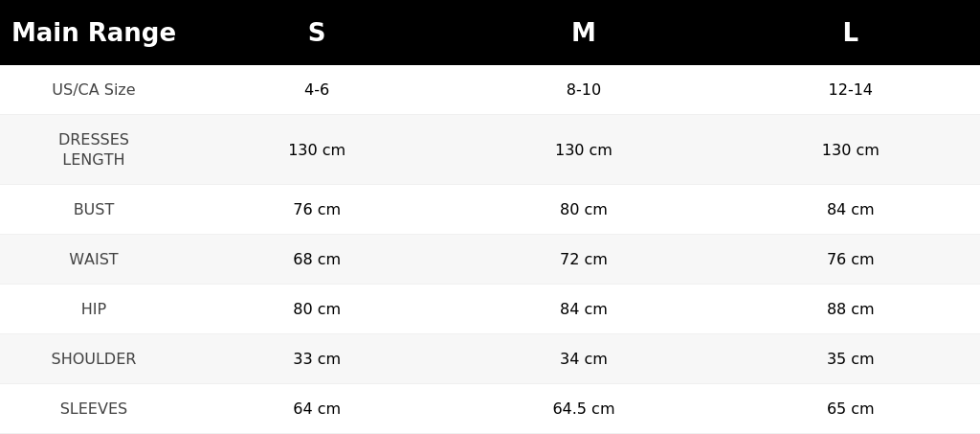980x434 pixels.
Task: Click the SHOULDER row label
Action: tap(94, 359)
